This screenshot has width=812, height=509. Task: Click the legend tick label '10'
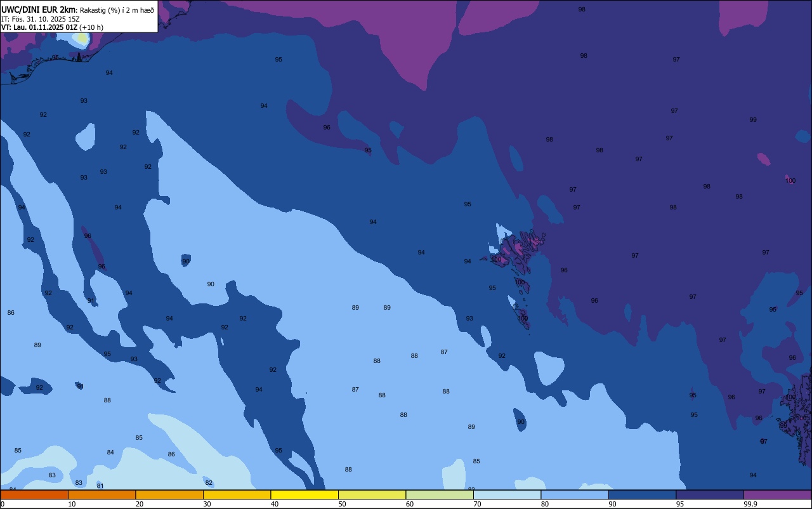pyautogui.click(x=72, y=504)
